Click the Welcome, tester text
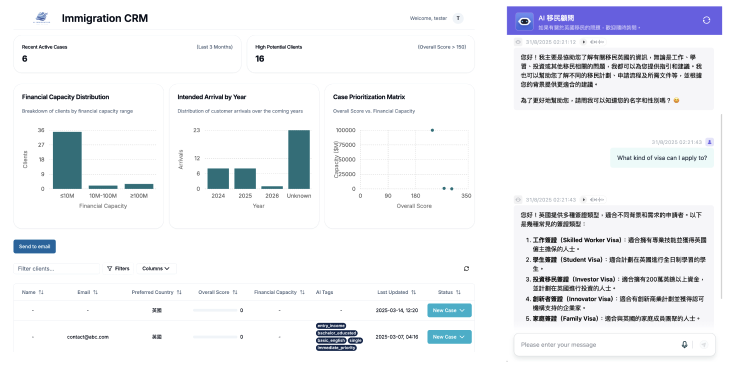 coord(428,18)
